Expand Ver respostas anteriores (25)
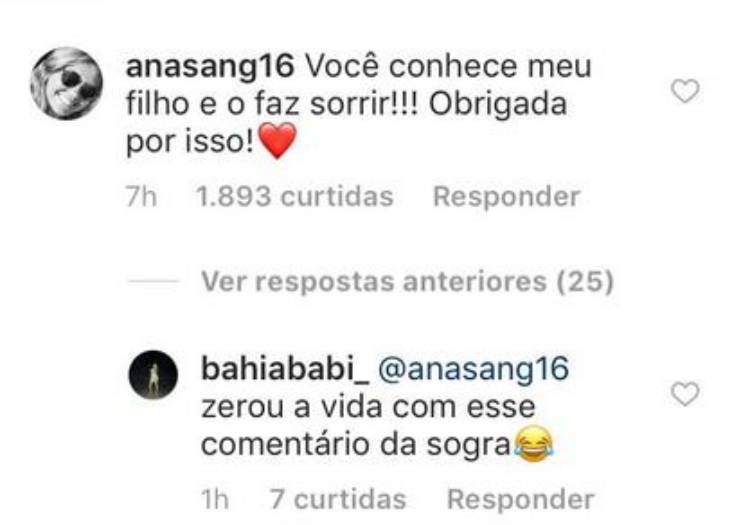Viewport: 750px width, 525px height. [x=408, y=281]
